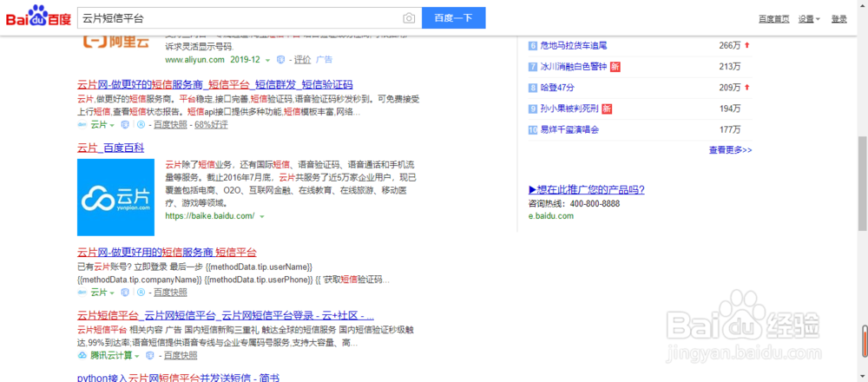Click 登录 to sign in
868x382 pixels.
coord(838,19)
